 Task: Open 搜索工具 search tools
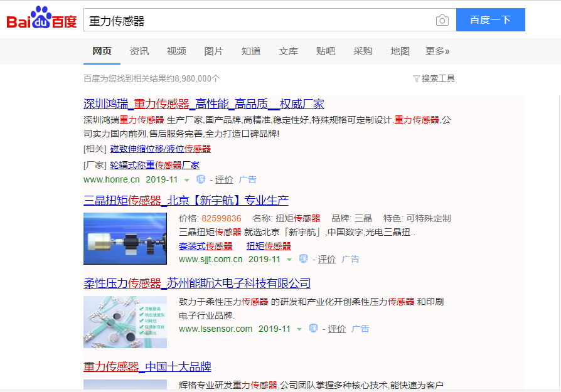tap(438, 78)
